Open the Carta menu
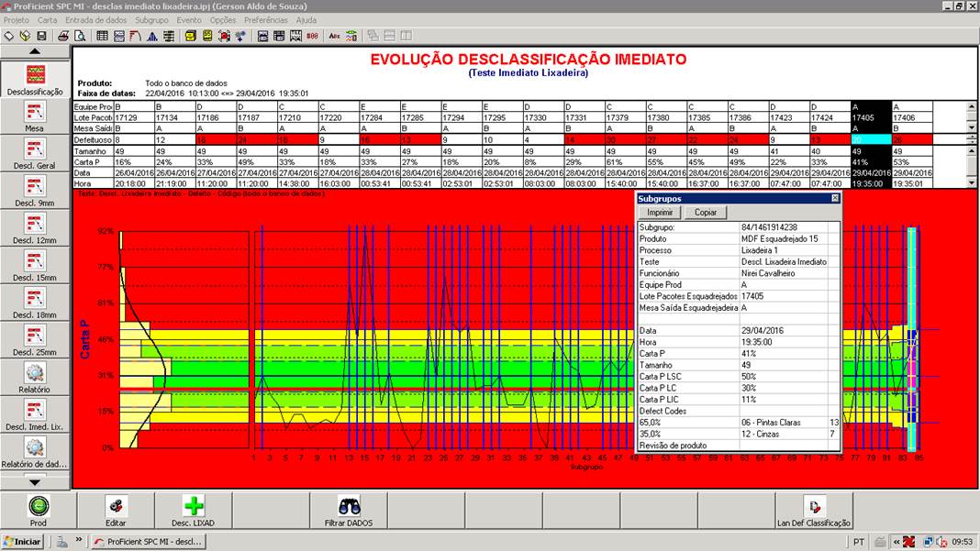The width and height of the screenshot is (980, 551). [47, 20]
